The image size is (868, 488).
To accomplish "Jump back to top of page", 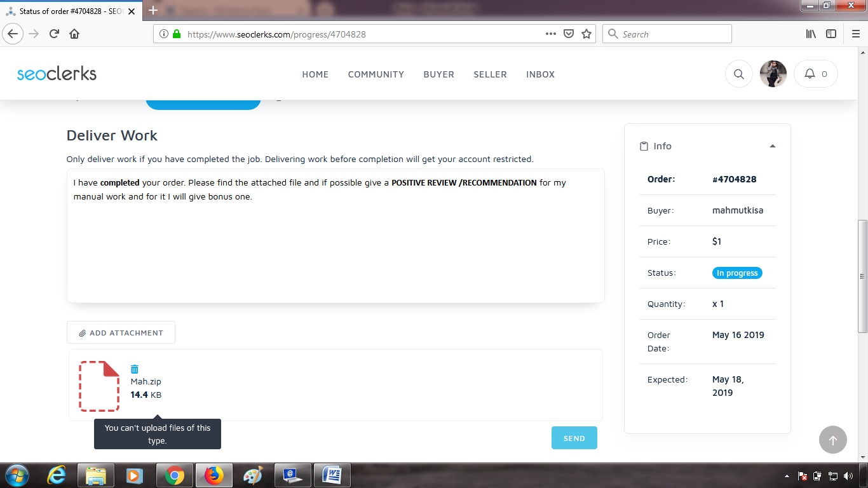I will point(833,439).
